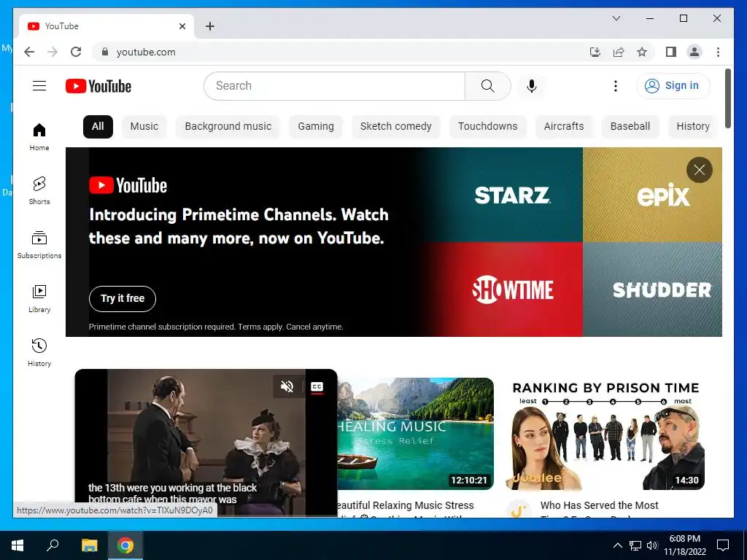Open Windows taskbar search
Viewport: 747px width, 560px height.
53,545
